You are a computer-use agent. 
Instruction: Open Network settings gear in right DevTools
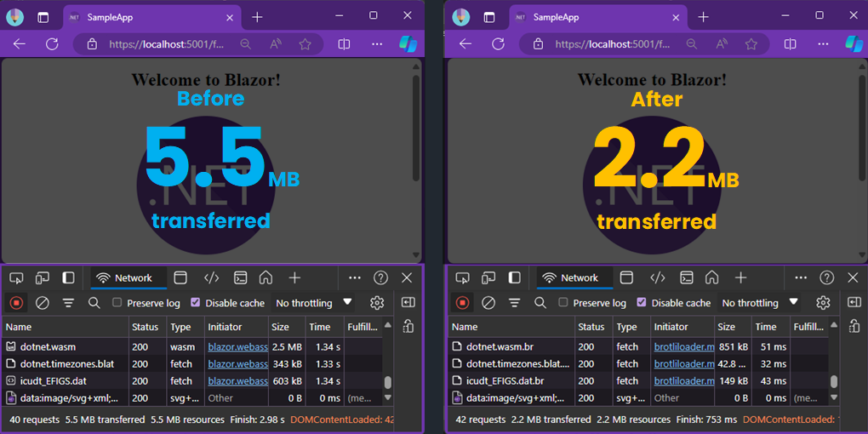(823, 303)
